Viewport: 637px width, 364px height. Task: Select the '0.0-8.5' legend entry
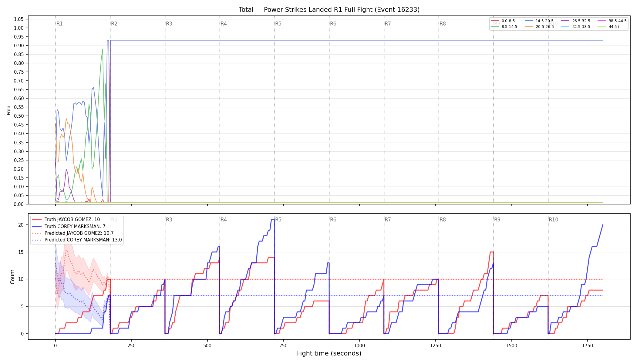[503, 21]
